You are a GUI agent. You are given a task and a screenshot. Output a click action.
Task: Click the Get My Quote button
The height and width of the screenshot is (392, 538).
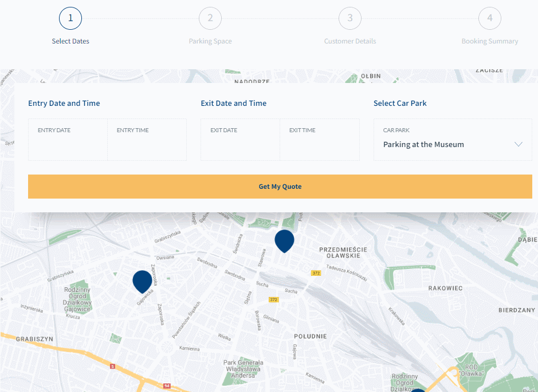point(280,187)
